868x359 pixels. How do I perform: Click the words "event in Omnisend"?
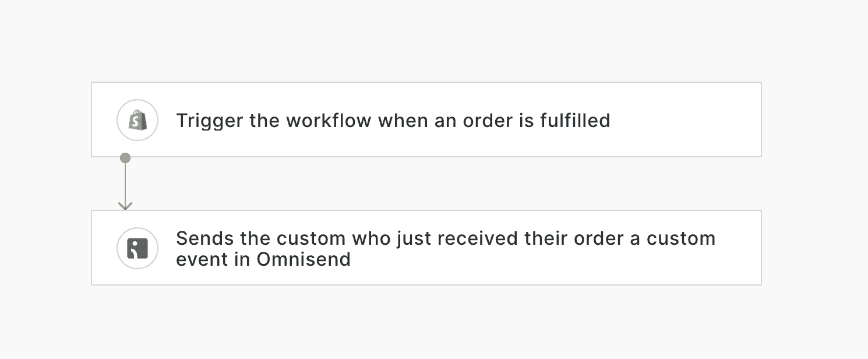(x=263, y=259)
